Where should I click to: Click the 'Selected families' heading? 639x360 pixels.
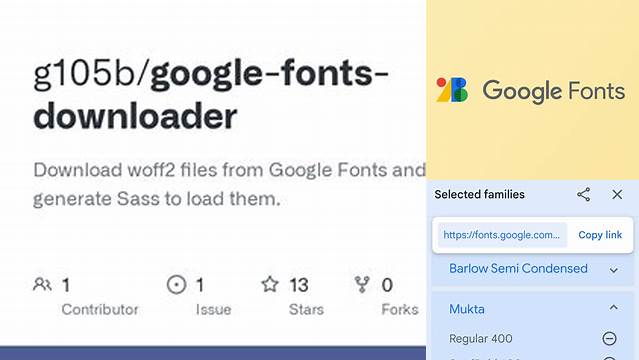pos(479,194)
